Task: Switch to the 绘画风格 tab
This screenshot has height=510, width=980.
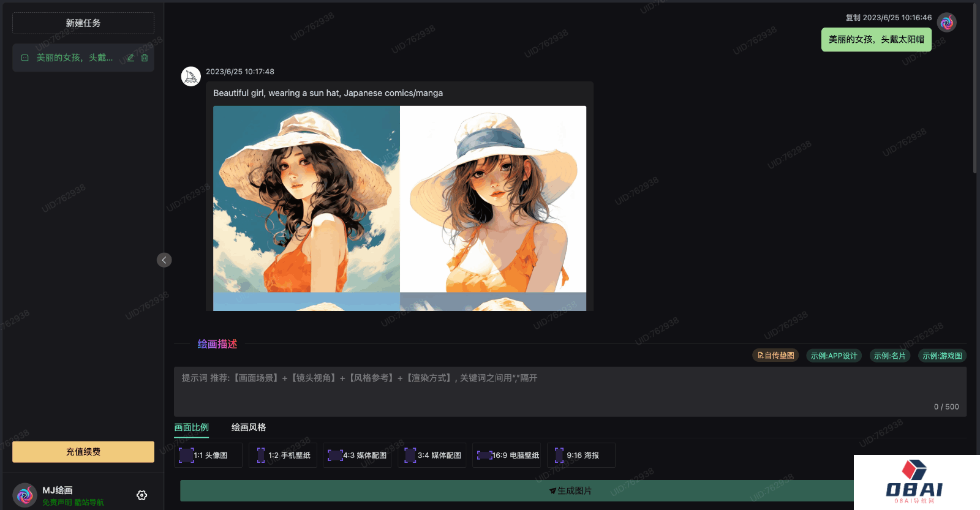Action: tap(249, 427)
